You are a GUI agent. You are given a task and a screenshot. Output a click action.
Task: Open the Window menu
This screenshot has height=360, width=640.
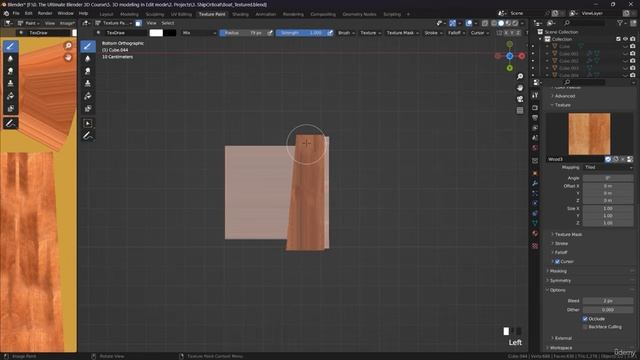(x=65, y=13)
